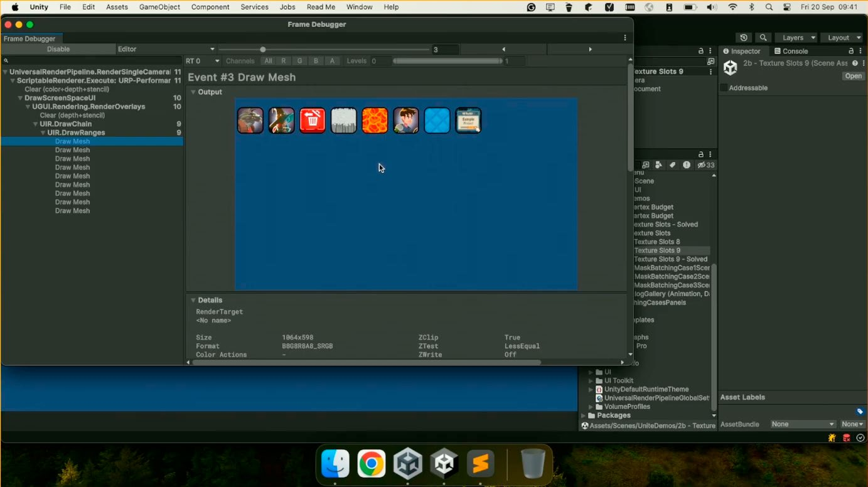The image size is (868, 487).
Task: Switch to the Console tab
Action: click(791, 51)
